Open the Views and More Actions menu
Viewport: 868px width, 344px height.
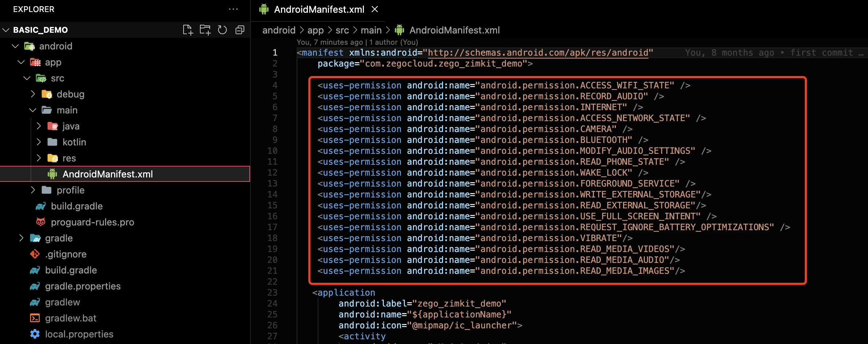click(x=233, y=9)
